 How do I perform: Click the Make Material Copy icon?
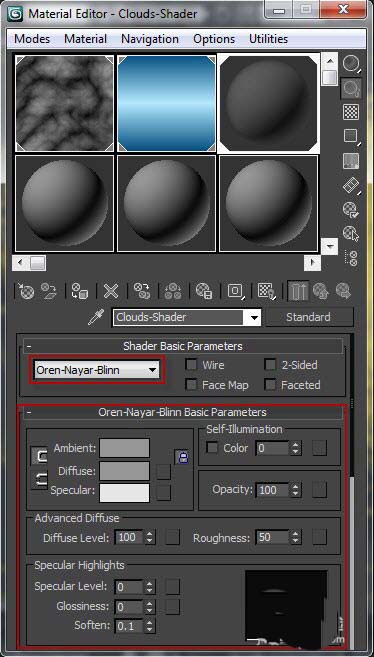[142, 291]
